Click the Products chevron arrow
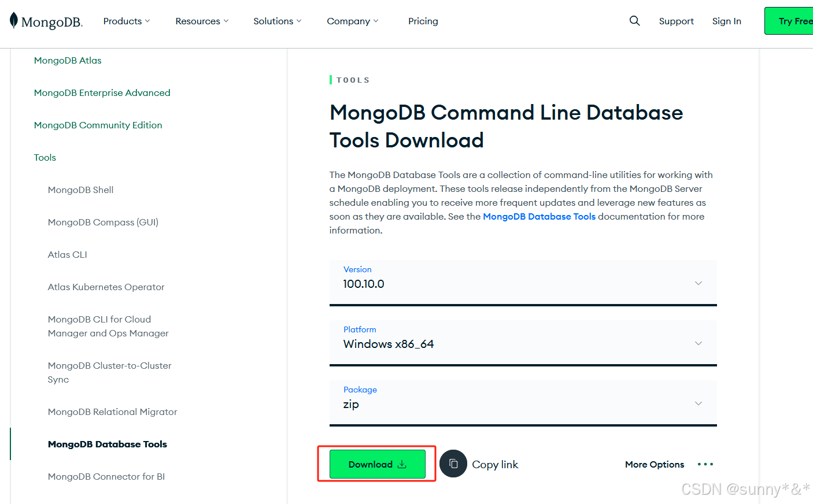The image size is (813, 504). click(x=147, y=21)
